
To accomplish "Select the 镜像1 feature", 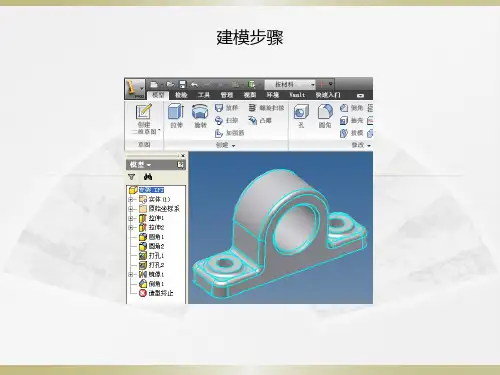I will tap(152, 275).
